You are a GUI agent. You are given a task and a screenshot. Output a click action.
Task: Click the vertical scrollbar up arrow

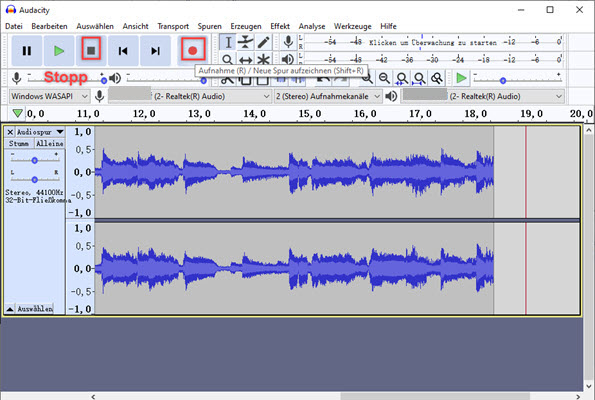[x=589, y=130]
